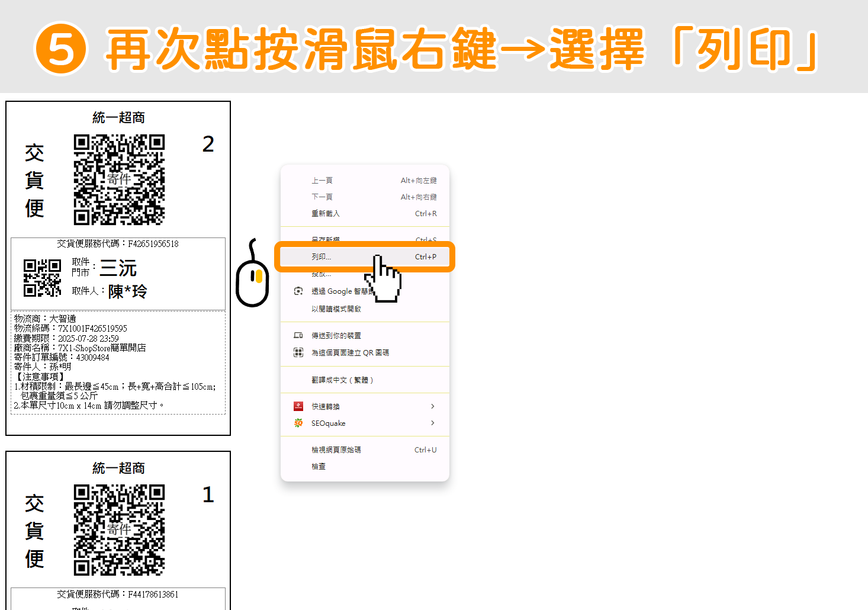Click the 材積限制 size rule line

coord(115,386)
